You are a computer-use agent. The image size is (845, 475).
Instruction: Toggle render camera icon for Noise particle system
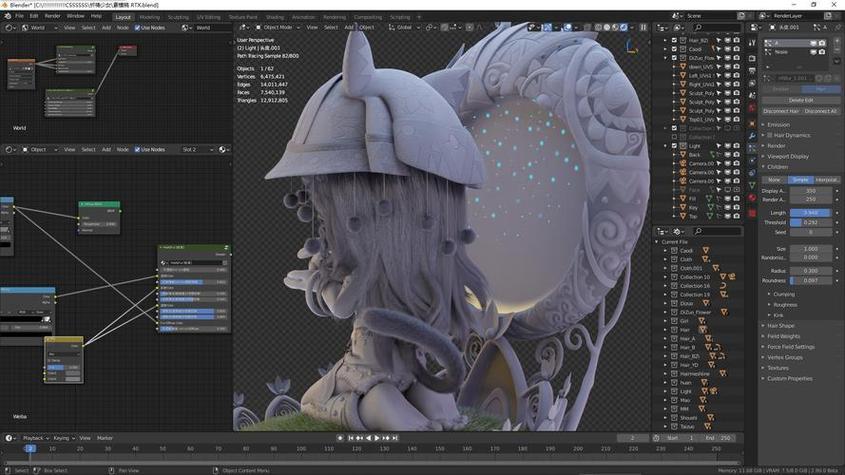click(x=822, y=52)
